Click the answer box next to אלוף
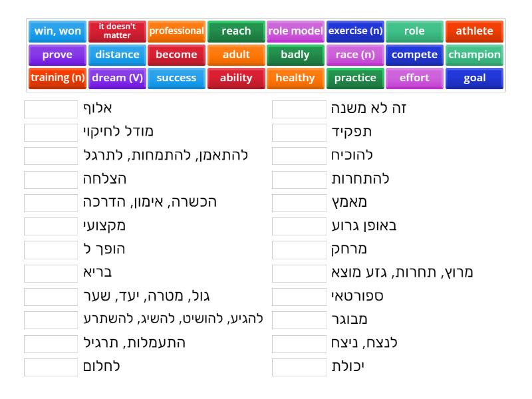 click(x=49, y=109)
